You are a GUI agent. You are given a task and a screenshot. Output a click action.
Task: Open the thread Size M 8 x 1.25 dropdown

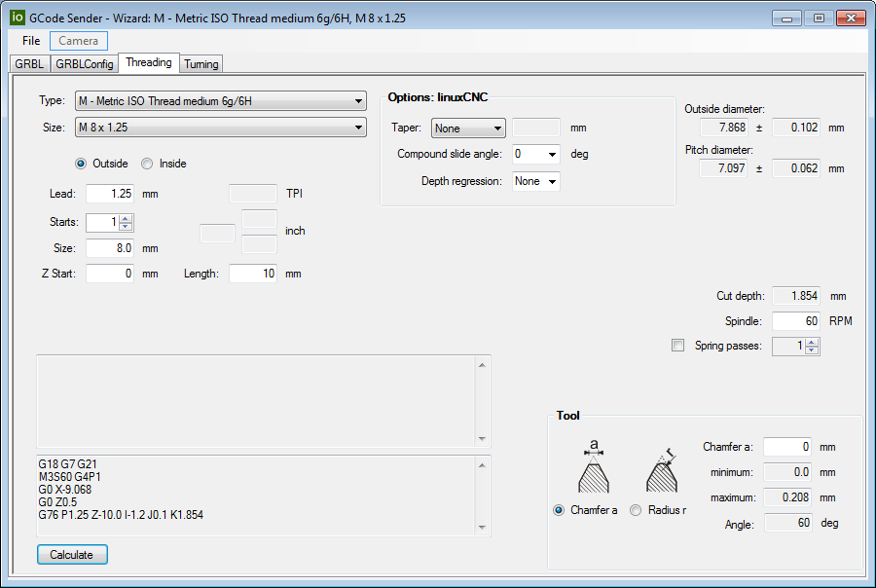tap(221, 128)
